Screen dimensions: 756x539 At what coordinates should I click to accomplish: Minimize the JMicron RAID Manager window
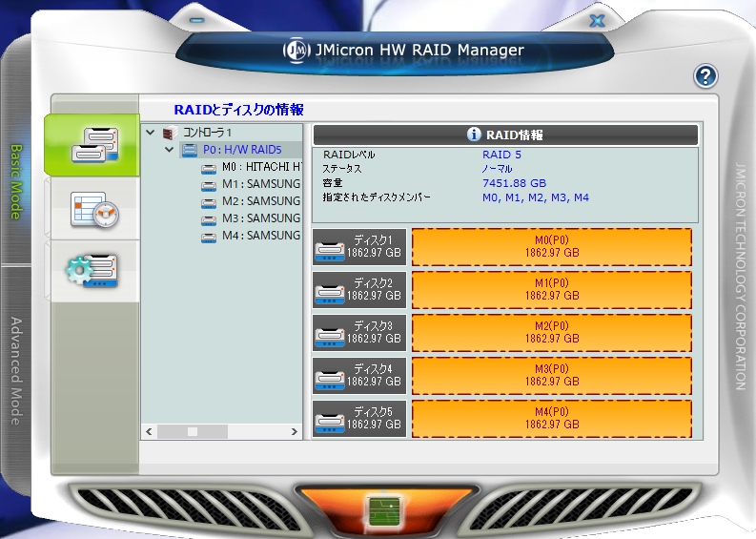pyautogui.click(x=197, y=19)
